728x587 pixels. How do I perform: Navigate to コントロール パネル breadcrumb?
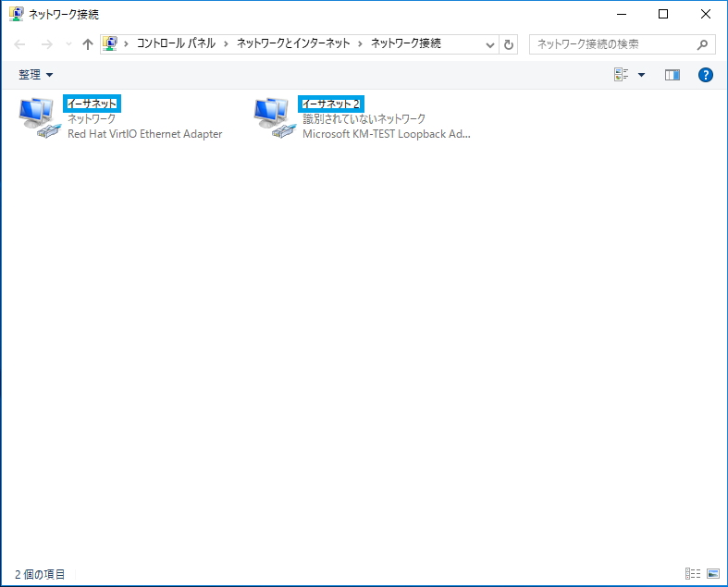176,43
